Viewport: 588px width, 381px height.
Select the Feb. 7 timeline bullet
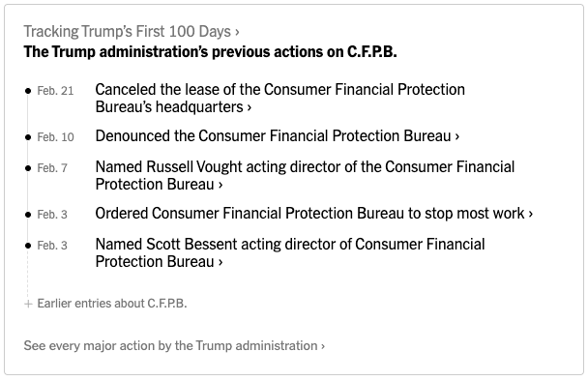pyautogui.click(x=28, y=168)
